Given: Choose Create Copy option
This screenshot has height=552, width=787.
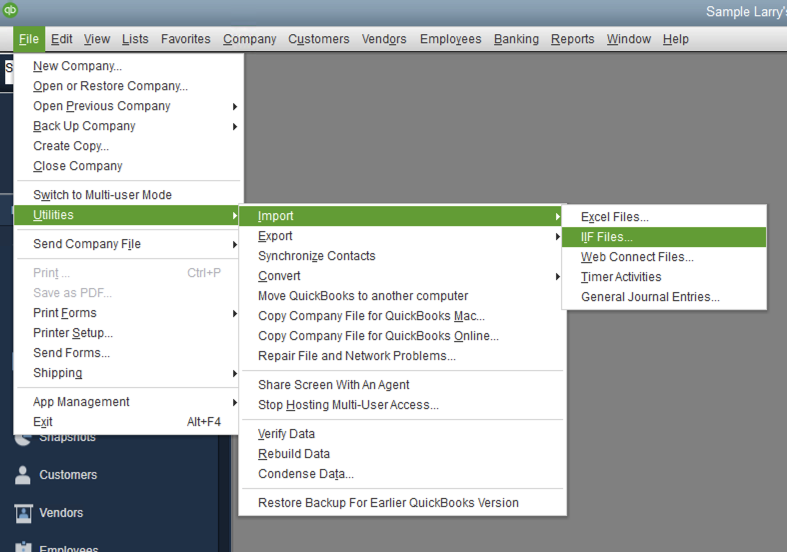Looking at the screenshot, I should (128, 146).
